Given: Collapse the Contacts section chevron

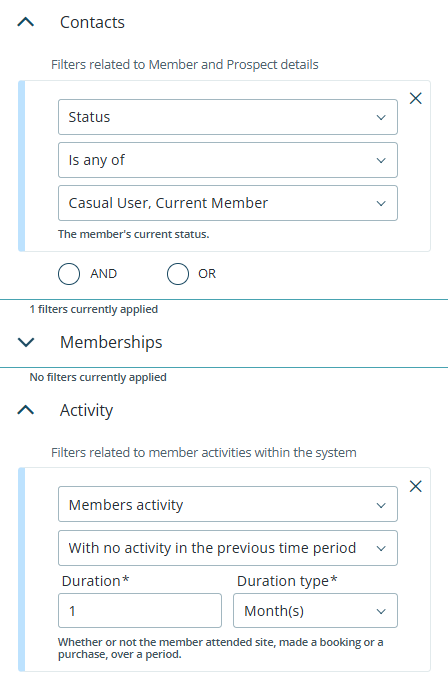Looking at the screenshot, I should (26, 22).
